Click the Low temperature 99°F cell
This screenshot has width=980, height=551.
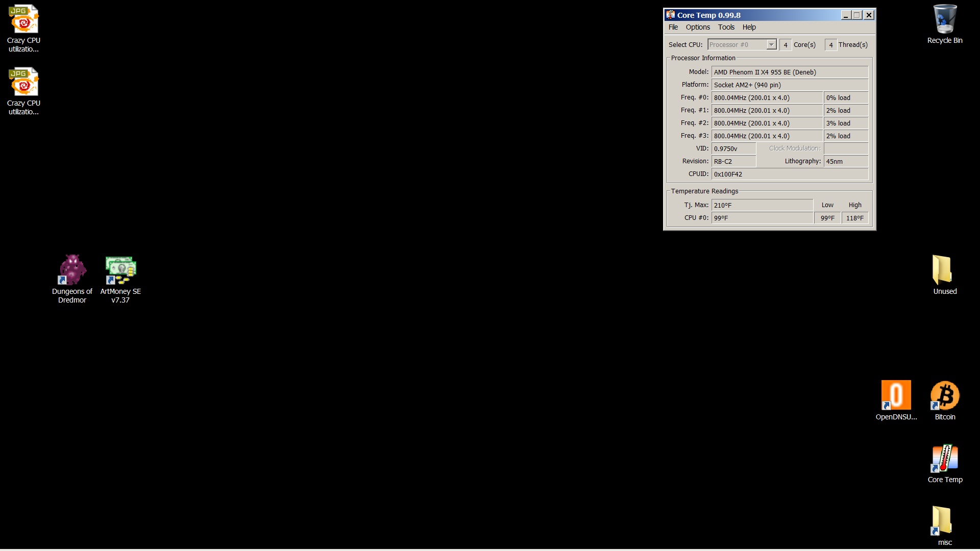click(827, 218)
